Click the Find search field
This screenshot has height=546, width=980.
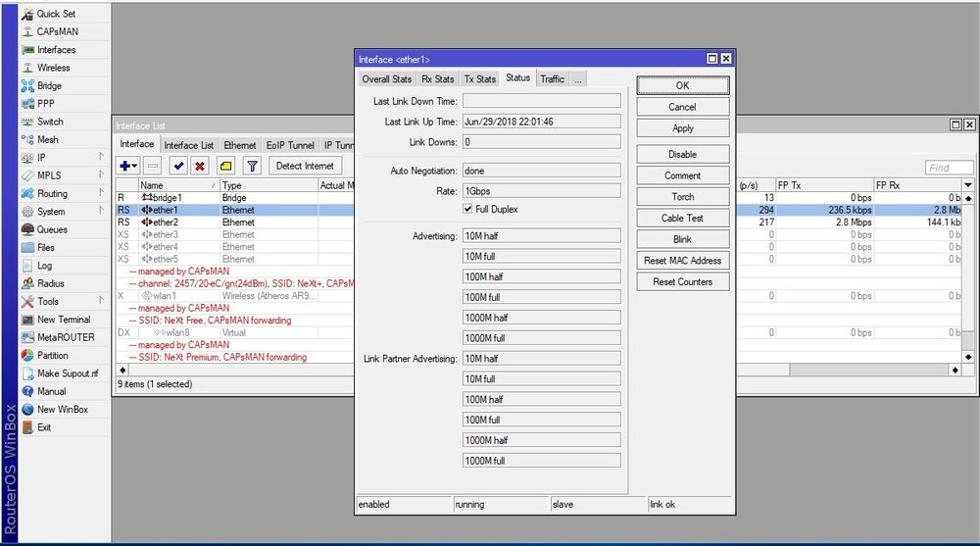click(x=948, y=168)
